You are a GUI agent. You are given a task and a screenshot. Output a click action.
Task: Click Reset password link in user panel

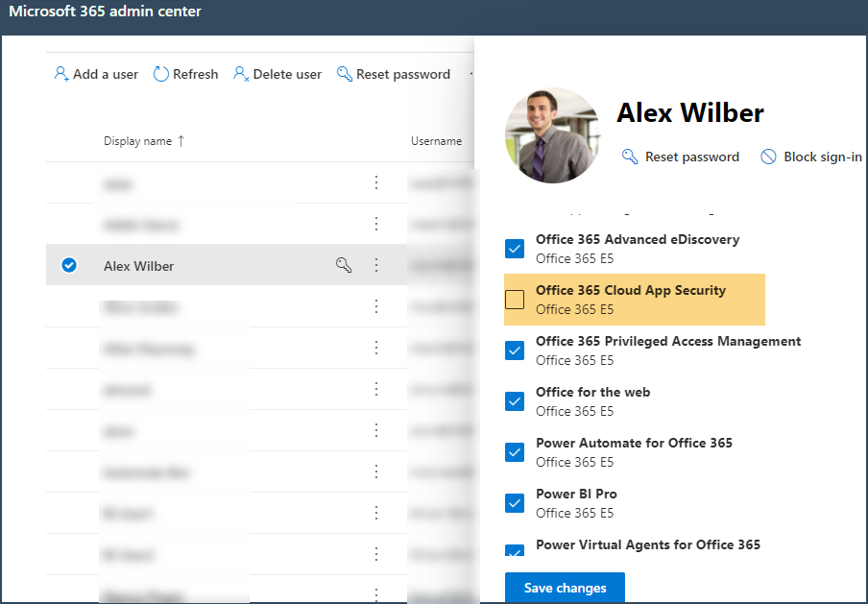692,157
